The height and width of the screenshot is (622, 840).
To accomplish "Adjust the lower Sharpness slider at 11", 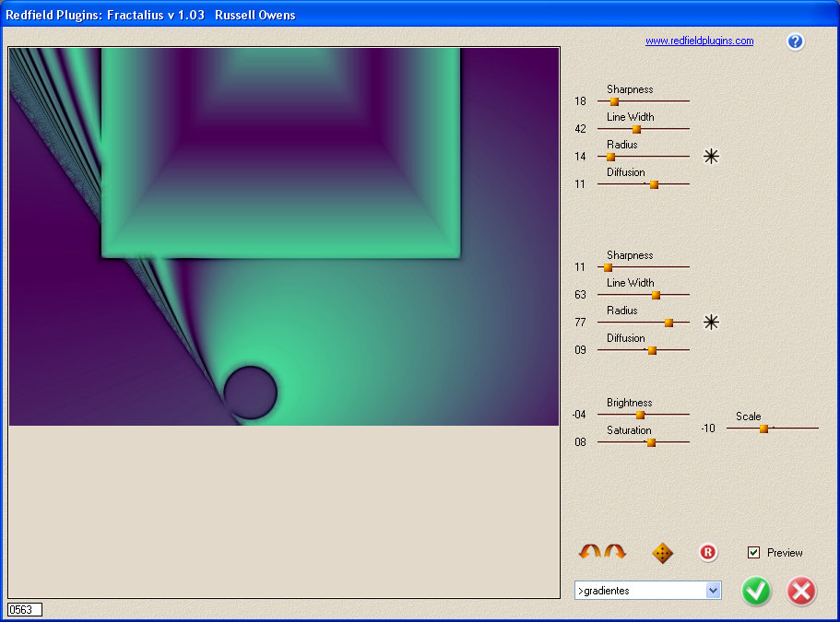I will (608, 267).
